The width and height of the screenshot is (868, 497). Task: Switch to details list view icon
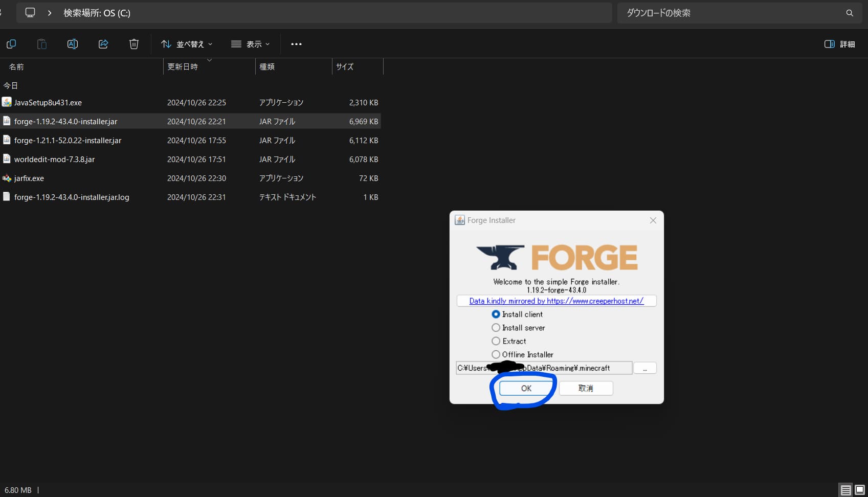845,490
